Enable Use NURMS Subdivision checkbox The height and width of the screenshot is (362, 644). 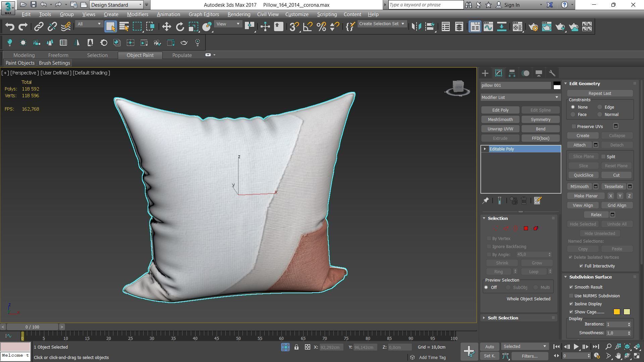point(571,296)
